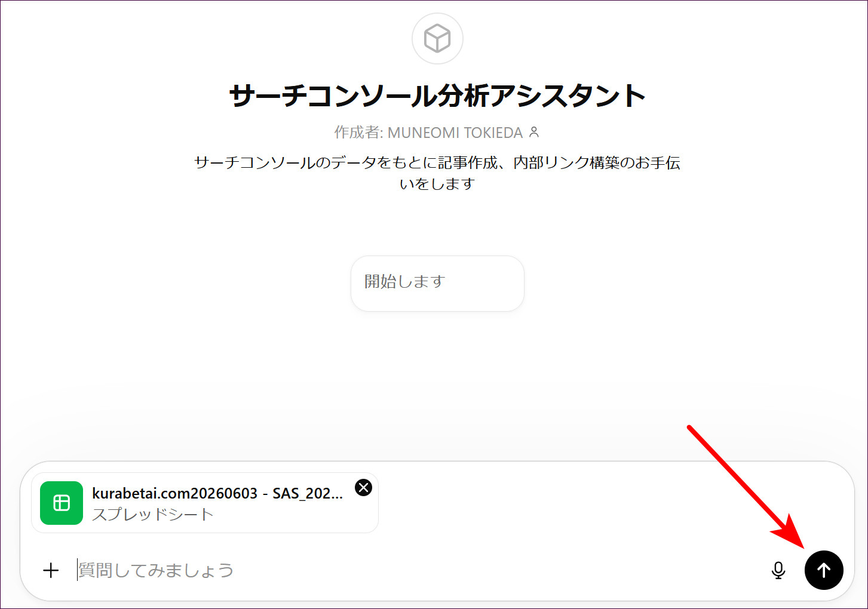Click the スプレッドシート file type label
The width and height of the screenshot is (868, 609).
tap(152, 514)
